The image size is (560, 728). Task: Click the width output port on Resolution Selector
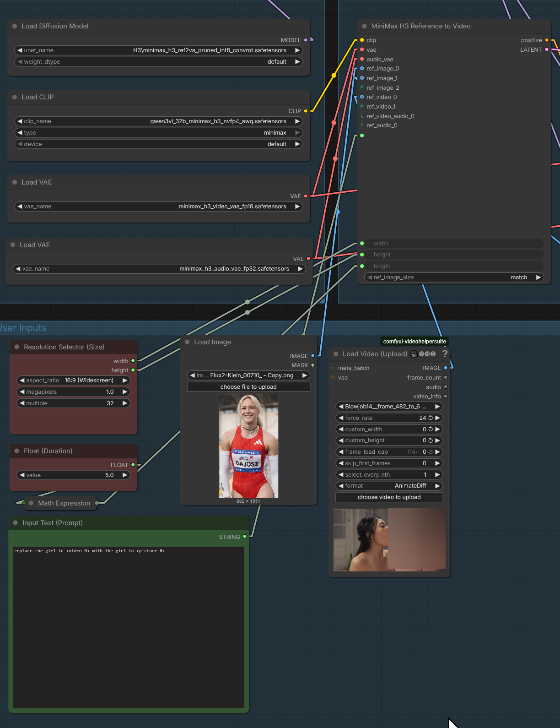pyautogui.click(x=133, y=361)
